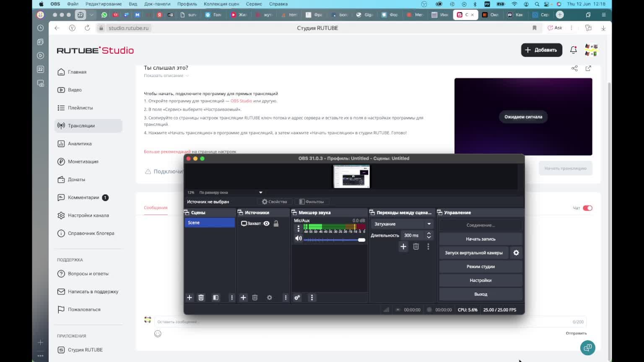
Task: Open Файл menu in OBS menu bar
Action: (x=73, y=4)
